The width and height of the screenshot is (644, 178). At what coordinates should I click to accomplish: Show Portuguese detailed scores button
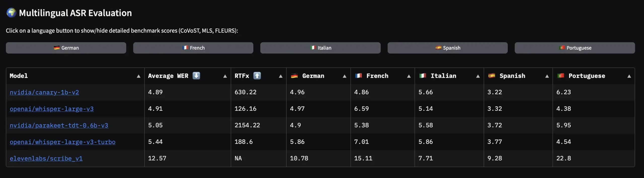(x=575, y=48)
